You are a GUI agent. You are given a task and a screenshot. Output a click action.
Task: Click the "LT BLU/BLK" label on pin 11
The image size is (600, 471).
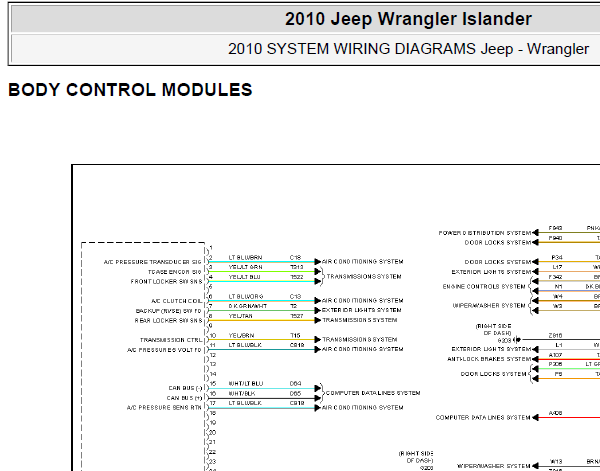(x=245, y=345)
